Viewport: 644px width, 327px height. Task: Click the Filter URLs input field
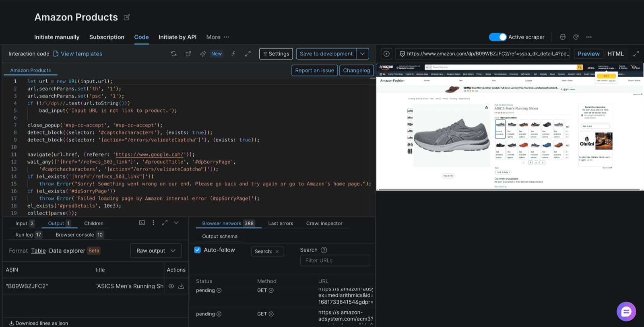coord(335,261)
